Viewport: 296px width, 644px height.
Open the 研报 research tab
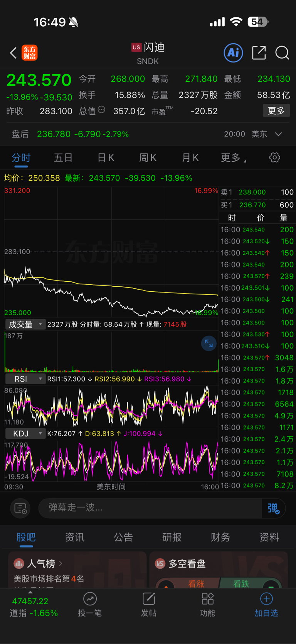172,537
